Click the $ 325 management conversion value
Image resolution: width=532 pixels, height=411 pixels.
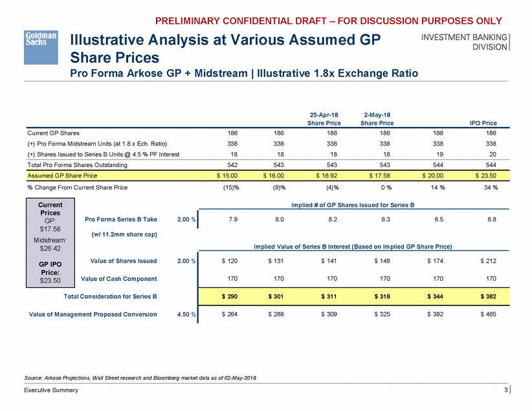point(382,315)
